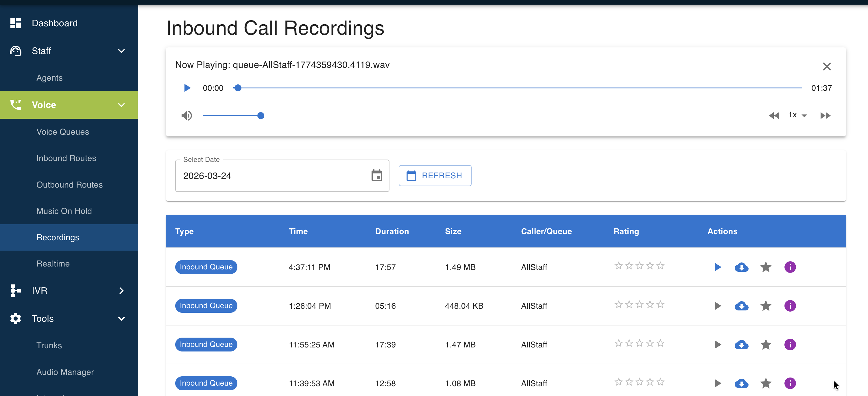The width and height of the screenshot is (868, 396).
Task: Close the Now Playing audio player
Action: (x=827, y=66)
